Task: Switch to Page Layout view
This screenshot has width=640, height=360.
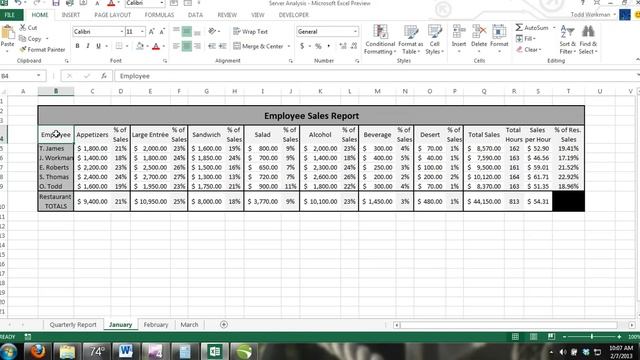Action: click(x=533, y=337)
